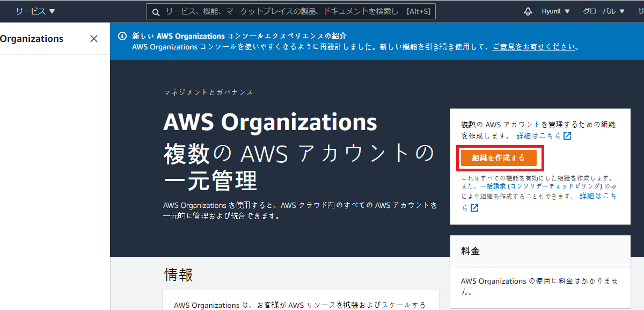
Task: Click the 組織を作成する button
Action: [x=499, y=158]
